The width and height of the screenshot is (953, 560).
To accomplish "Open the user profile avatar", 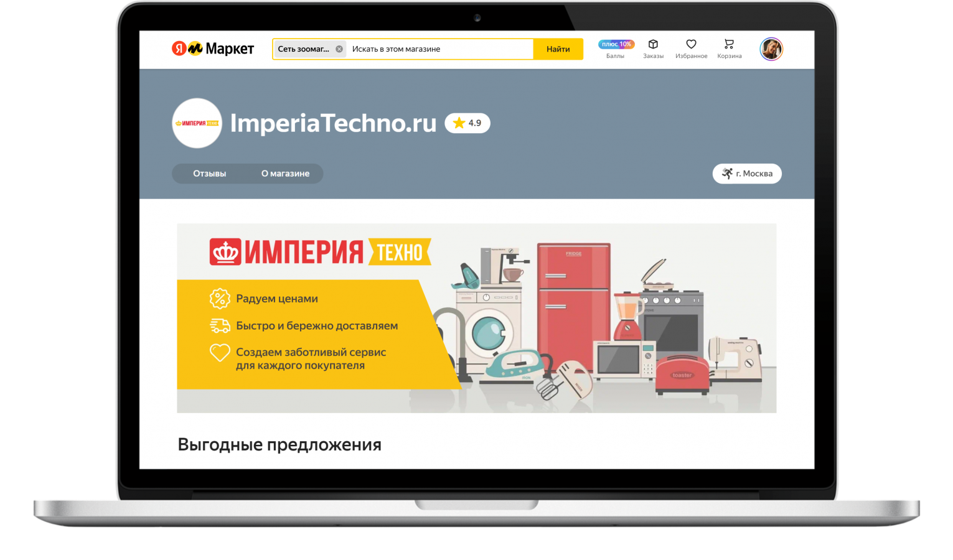I will tap(771, 49).
